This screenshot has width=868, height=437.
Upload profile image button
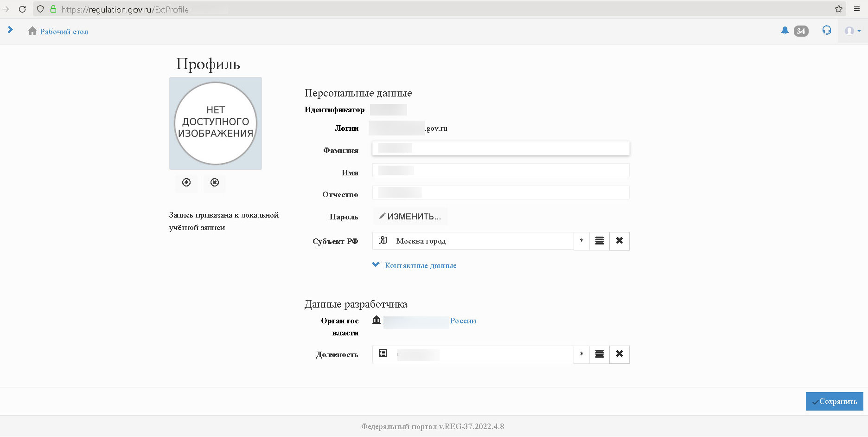tap(186, 182)
